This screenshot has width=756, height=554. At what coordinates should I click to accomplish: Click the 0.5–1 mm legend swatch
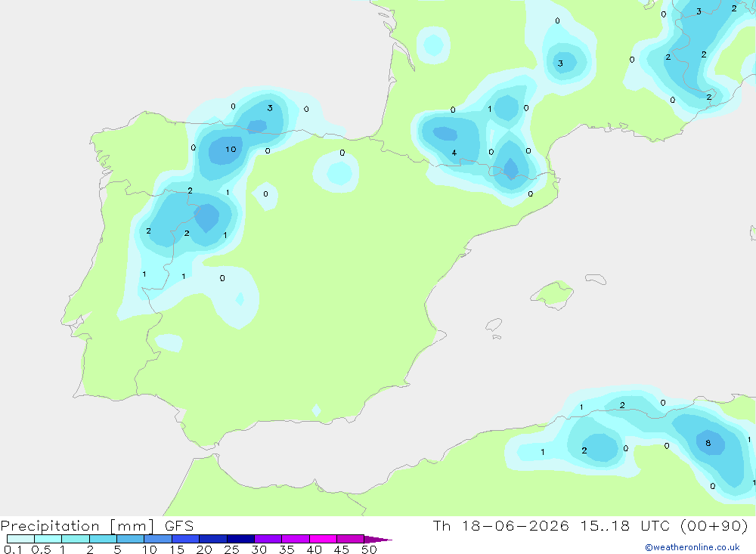click(48, 539)
